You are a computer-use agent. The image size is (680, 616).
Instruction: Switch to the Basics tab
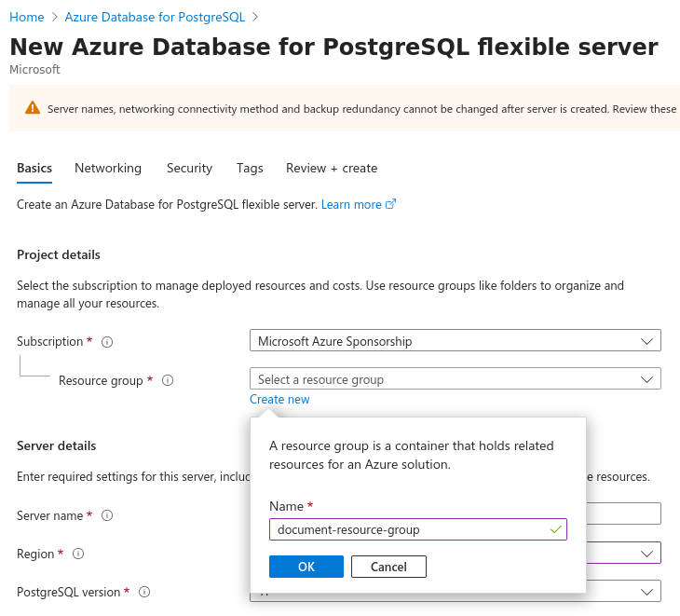[34, 169]
